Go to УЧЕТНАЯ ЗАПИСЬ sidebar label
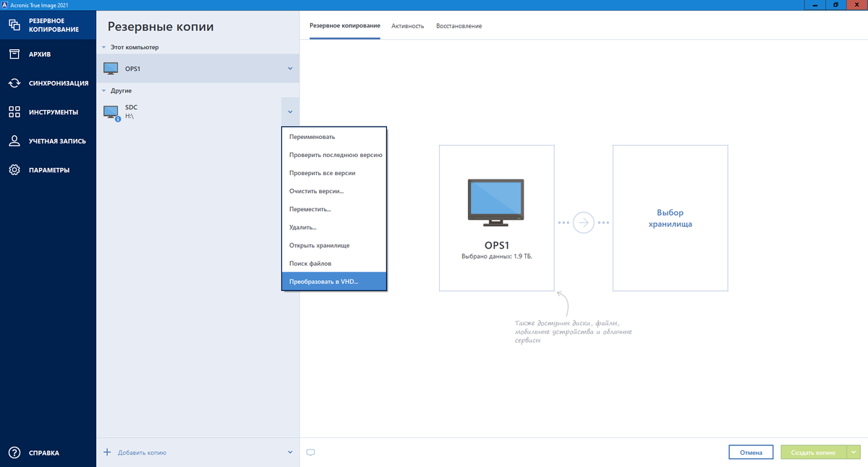 tap(57, 141)
